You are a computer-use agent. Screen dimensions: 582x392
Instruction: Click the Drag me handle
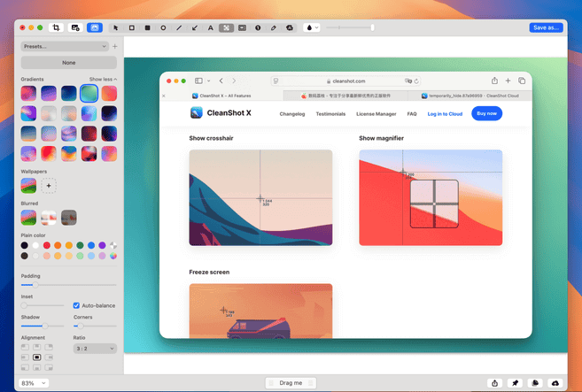(291, 383)
